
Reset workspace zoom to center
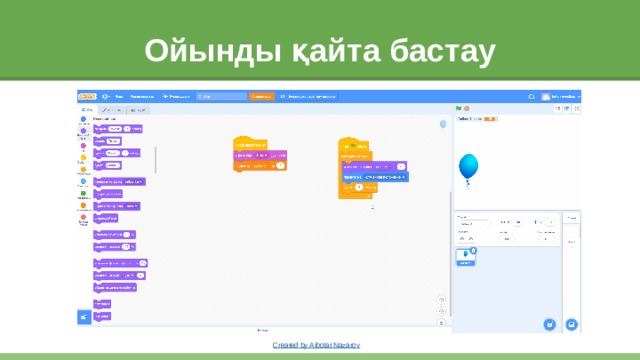pyautogui.click(x=441, y=322)
